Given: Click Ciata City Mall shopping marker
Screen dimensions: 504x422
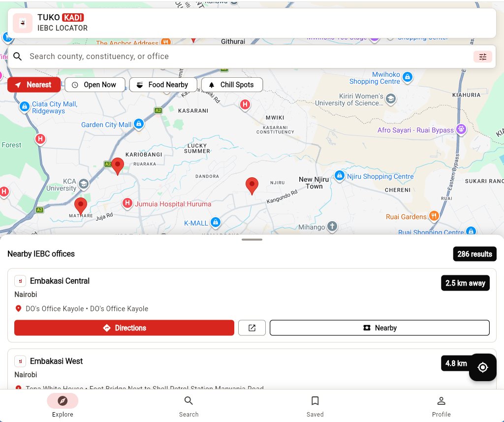Looking at the screenshot, I should [x=25, y=106].
